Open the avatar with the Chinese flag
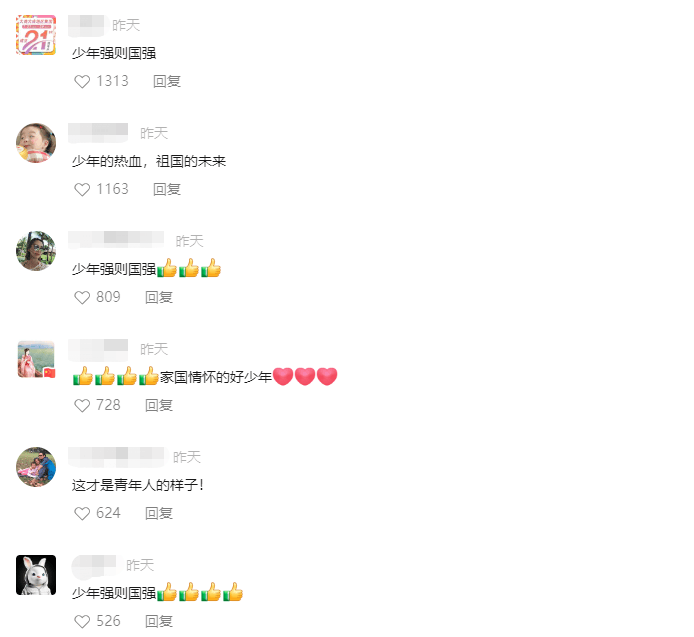 pyautogui.click(x=36, y=359)
